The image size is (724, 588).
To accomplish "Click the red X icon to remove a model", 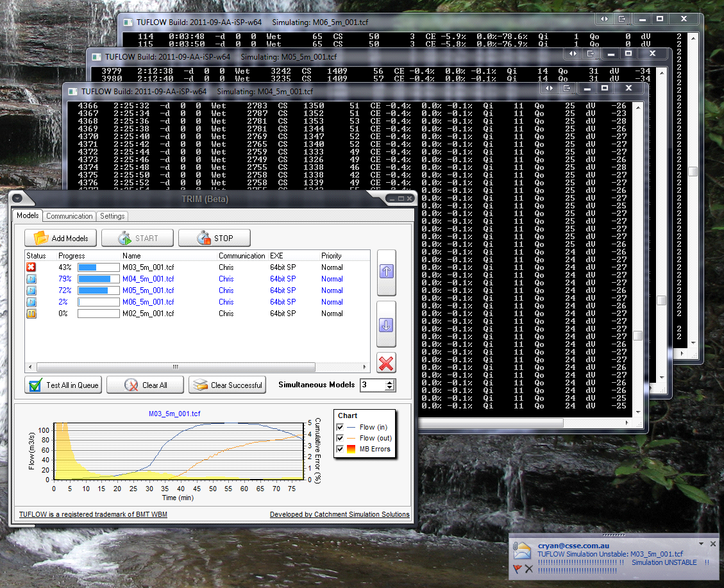I will pyautogui.click(x=386, y=363).
